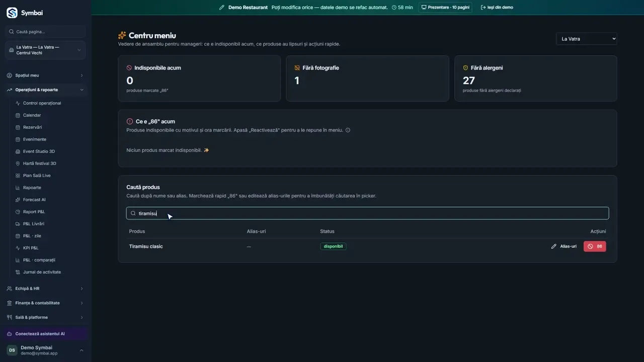Click the Jurnal de activitate icon

tap(18, 272)
